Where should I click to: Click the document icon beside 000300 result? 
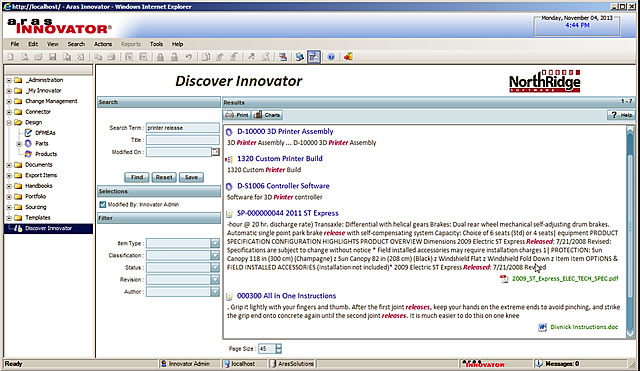point(229,296)
